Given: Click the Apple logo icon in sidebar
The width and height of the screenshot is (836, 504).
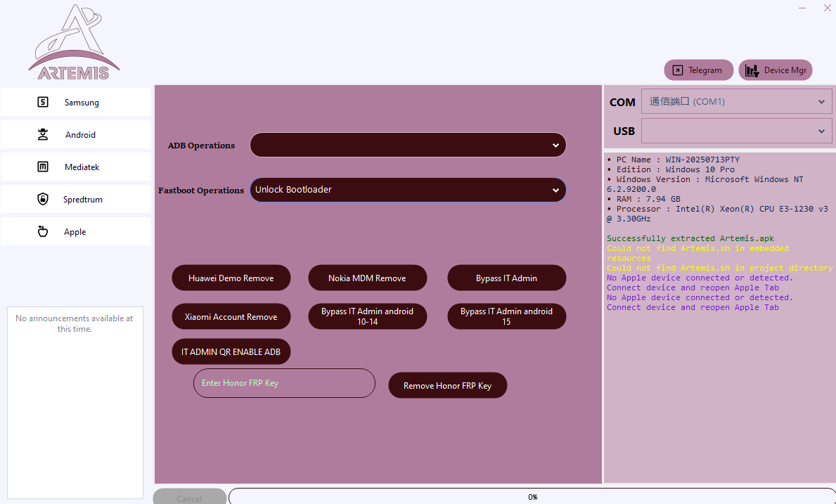Looking at the screenshot, I should 43,231.
